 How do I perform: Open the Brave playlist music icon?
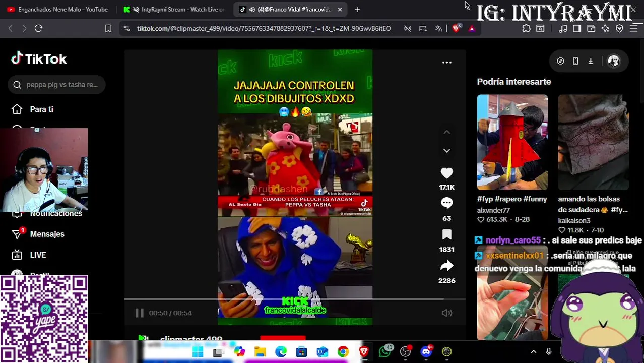click(x=562, y=28)
